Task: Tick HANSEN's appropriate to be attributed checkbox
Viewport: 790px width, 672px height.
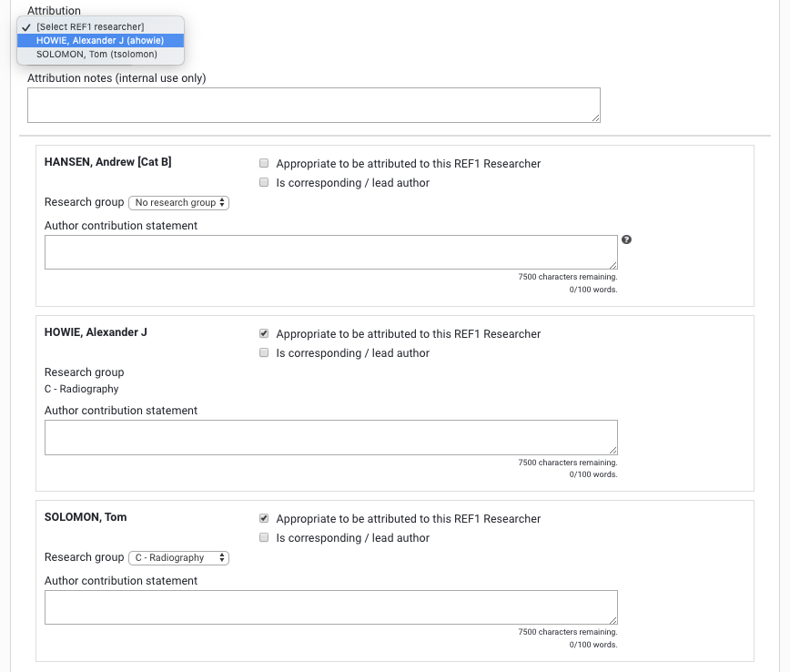Action: click(x=264, y=164)
